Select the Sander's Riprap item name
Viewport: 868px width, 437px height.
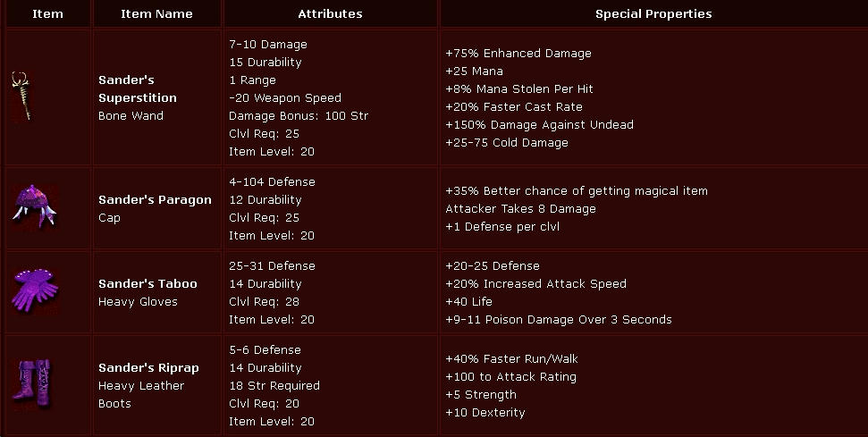[x=148, y=368]
